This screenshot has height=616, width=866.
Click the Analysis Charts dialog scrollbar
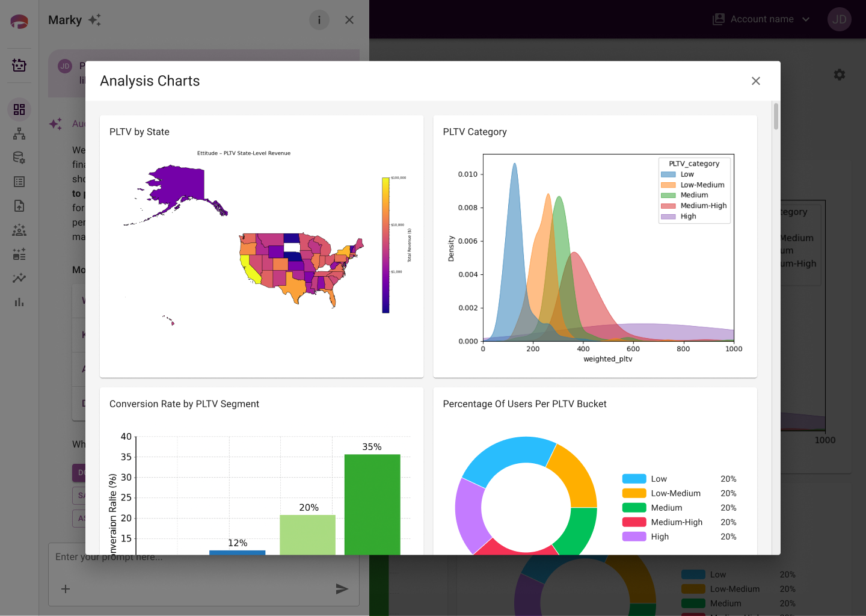click(776, 116)
